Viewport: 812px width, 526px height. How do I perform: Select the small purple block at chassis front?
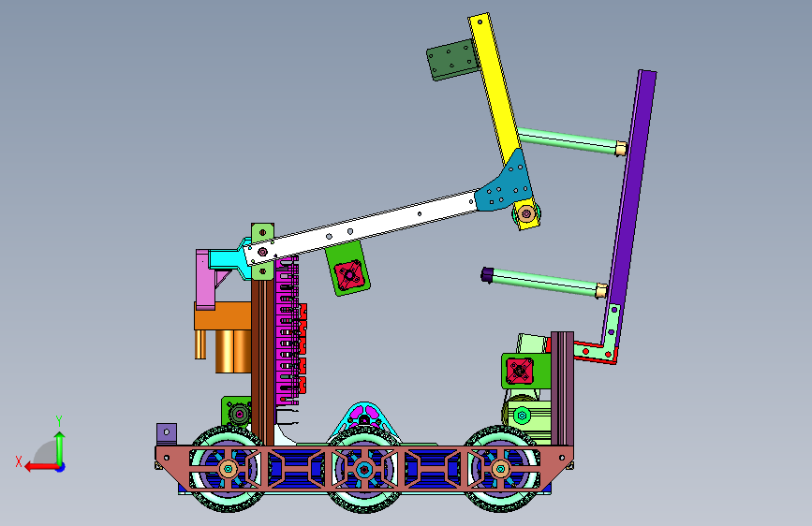point(167,432)
